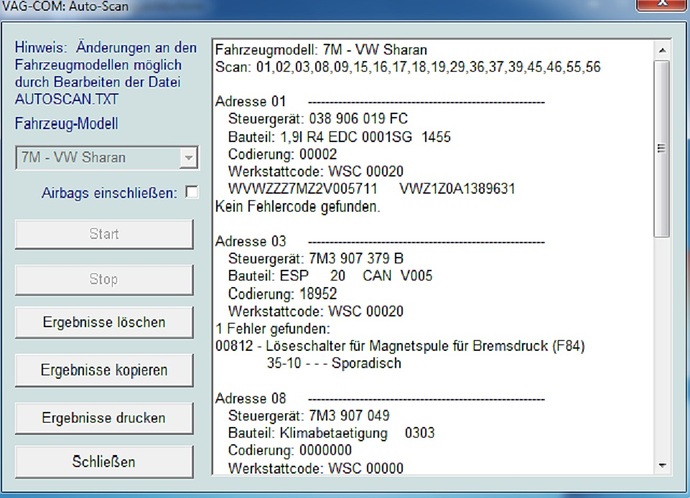
Task: Click 'Bauteil: Klimabetaetigung 0303' line
Action: point(331,433)
